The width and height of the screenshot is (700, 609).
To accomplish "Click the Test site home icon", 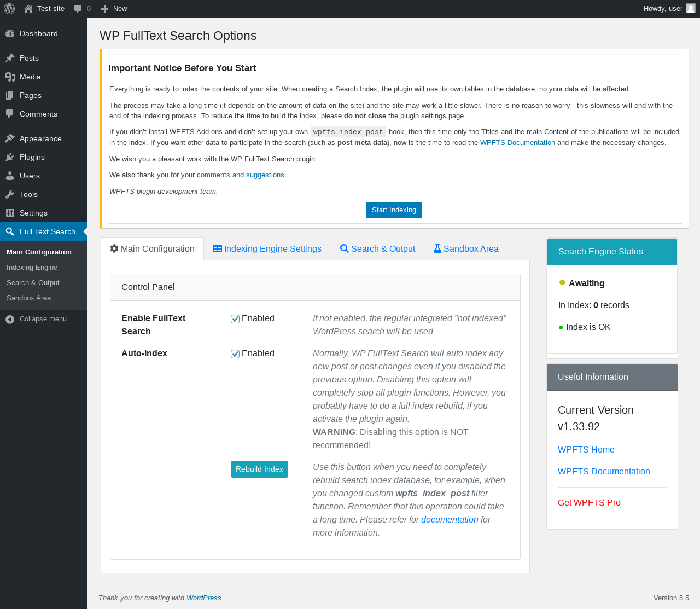I will click(28, 9).
